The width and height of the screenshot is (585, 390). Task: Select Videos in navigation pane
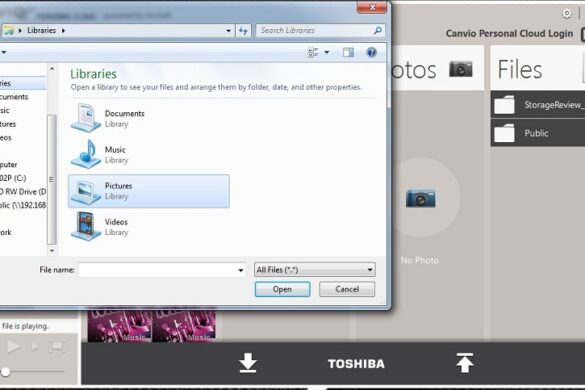click(x=6, y=137)
